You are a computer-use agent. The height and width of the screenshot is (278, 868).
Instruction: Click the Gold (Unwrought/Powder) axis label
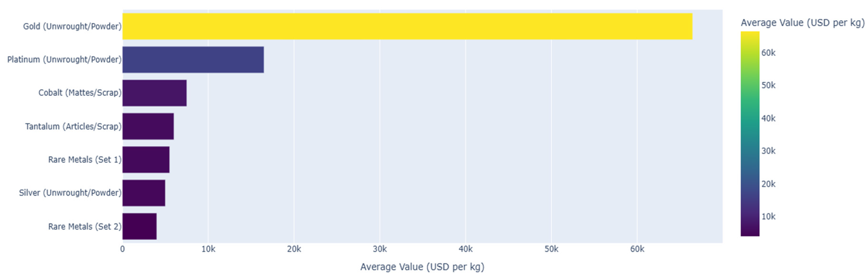tap(72, 26)
